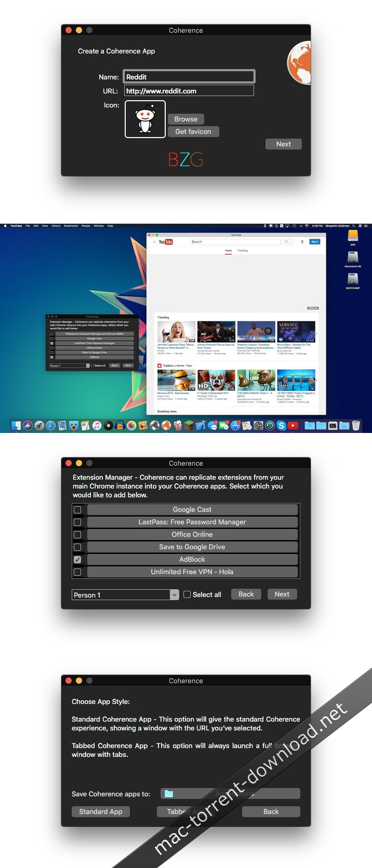The width and height of the screenshot is (372, 868).
Task: Choose the Standard App button
Action: click(x=101, y=811)
